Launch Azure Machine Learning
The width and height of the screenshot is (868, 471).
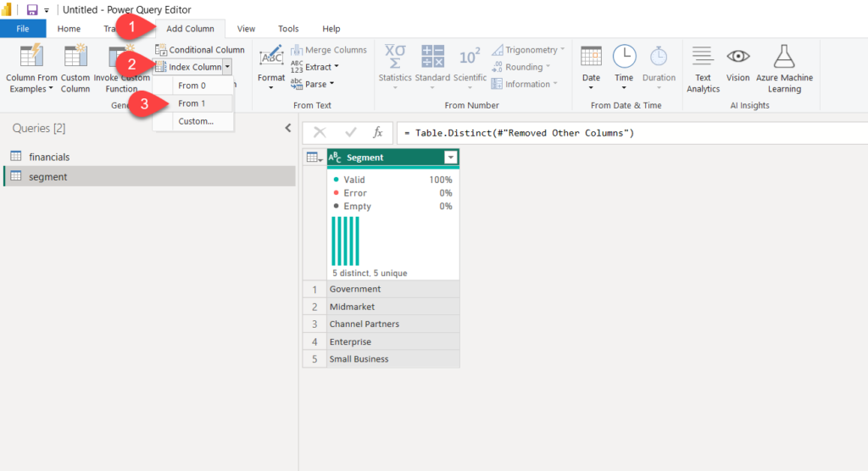[x=784, y=69]
